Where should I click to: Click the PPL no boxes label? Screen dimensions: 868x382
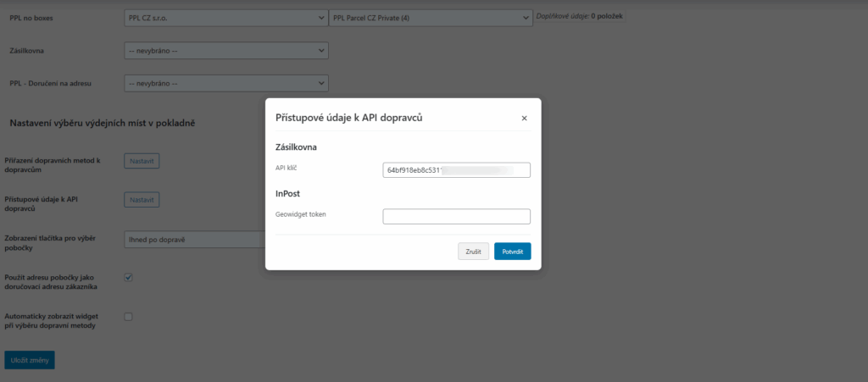[31, 19]
